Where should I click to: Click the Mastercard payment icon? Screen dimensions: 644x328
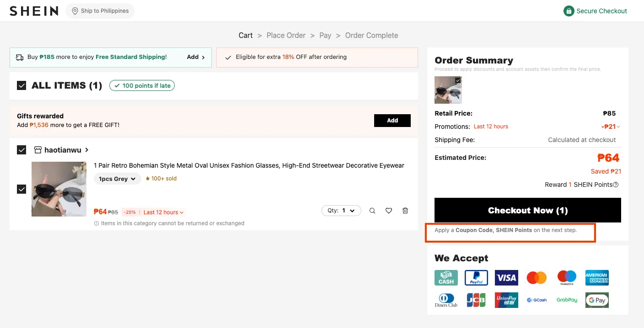click(537, 278)
